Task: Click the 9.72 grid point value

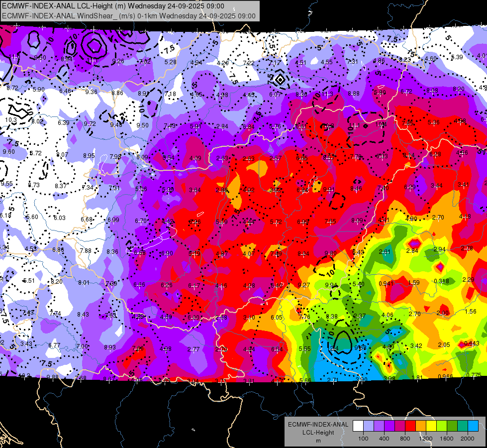Action: [90, 124]
